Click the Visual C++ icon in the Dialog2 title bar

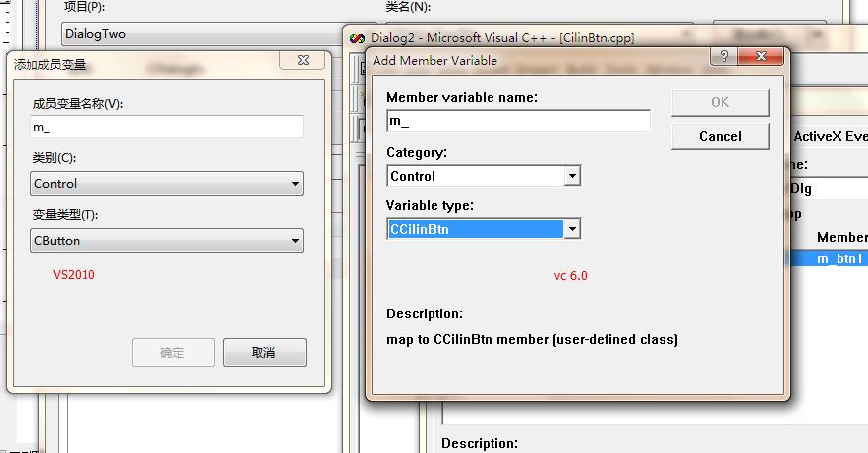tap(358, 38)
